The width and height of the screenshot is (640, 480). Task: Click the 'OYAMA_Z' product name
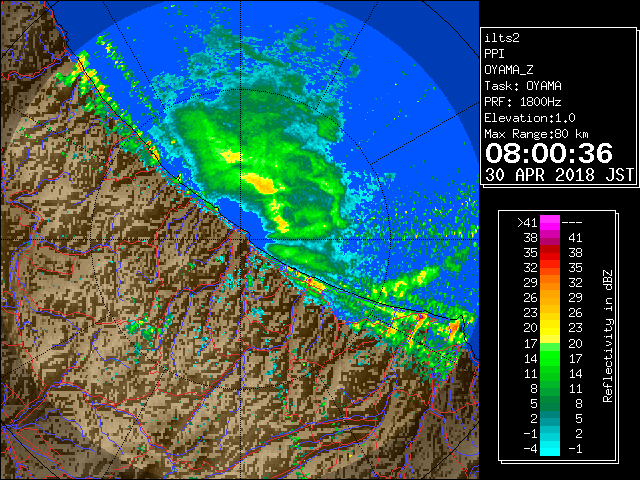[509, 70]
